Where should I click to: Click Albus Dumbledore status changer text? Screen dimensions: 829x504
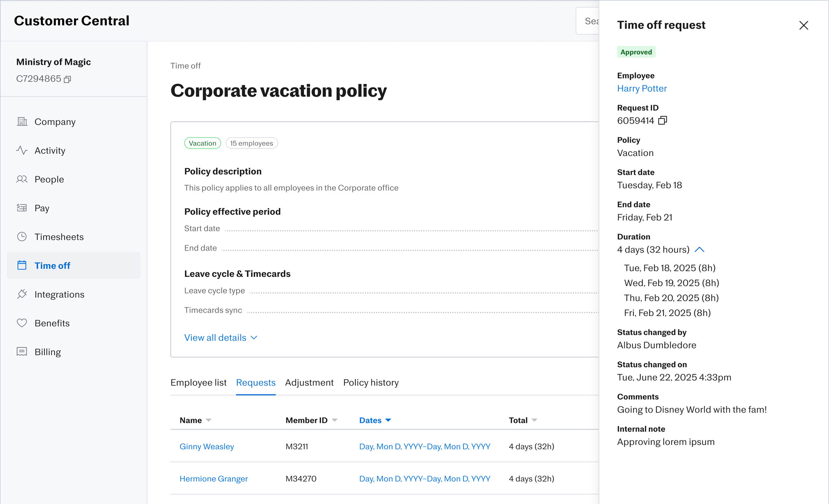657,345
